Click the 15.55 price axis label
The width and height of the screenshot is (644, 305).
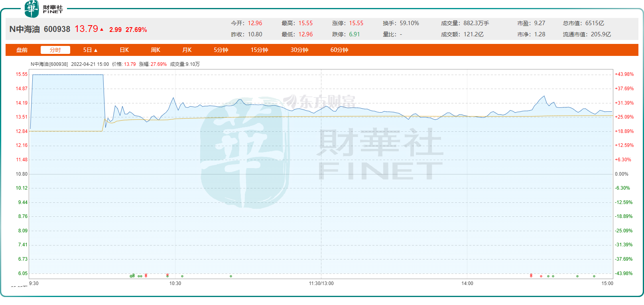click(22, 74)
